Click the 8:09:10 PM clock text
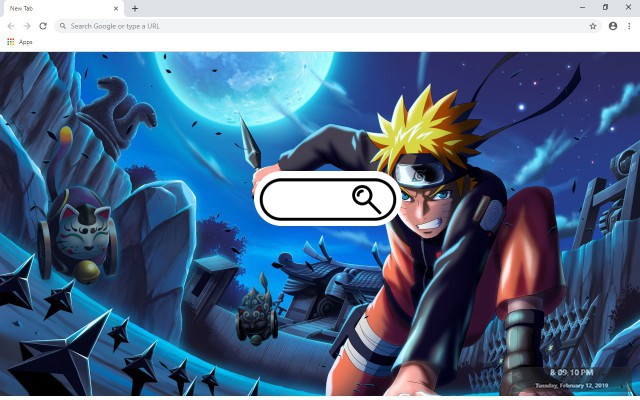Image resolution: width=640 pixels, height=400 pixels. [571, 372]
